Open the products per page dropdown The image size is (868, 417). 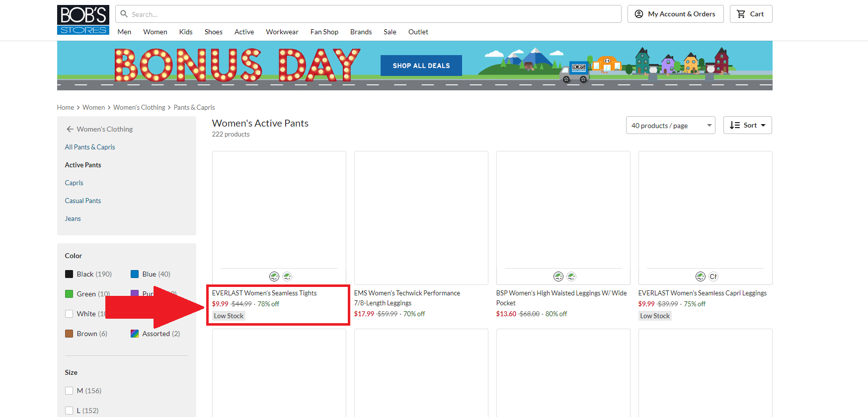670,126
